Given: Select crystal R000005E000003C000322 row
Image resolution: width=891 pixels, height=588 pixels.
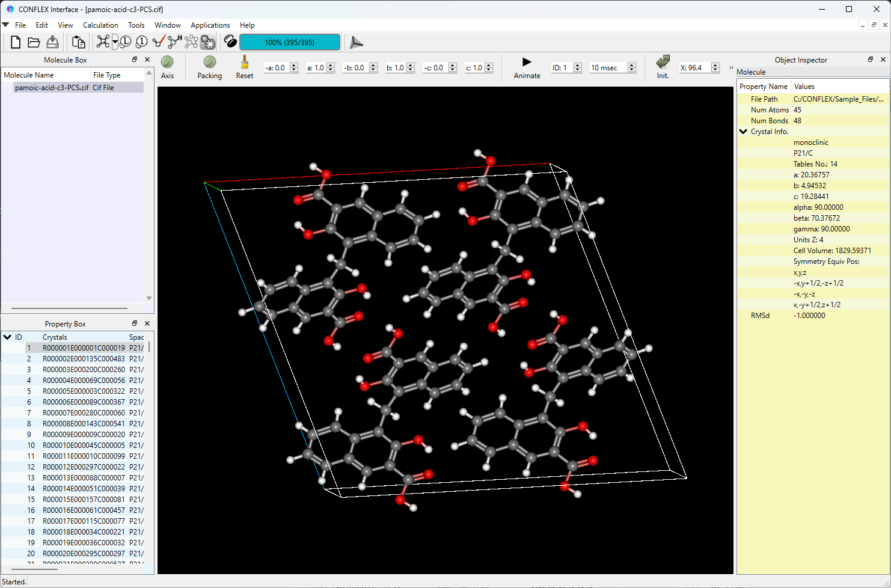Looking at the screenshot, I should click(84, 391).
